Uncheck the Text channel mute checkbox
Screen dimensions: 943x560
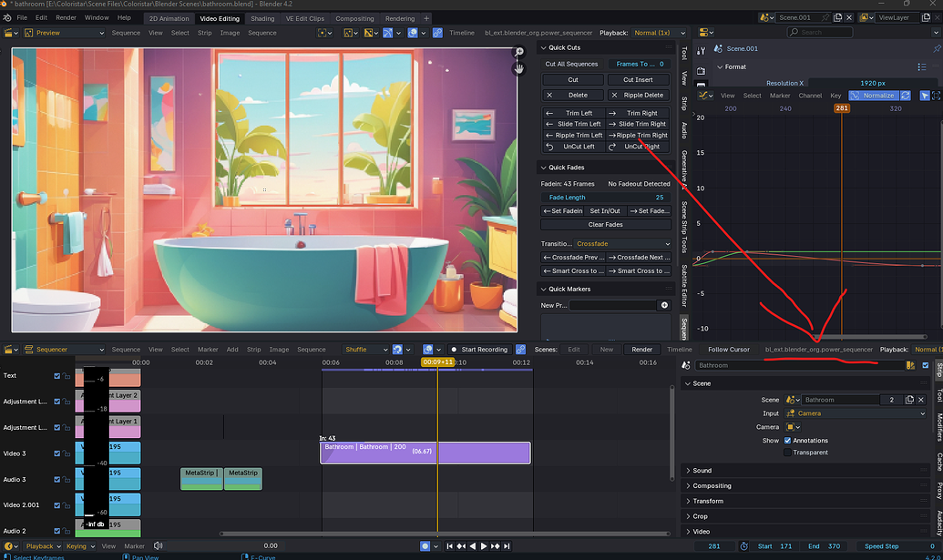[x=57, y=376]
